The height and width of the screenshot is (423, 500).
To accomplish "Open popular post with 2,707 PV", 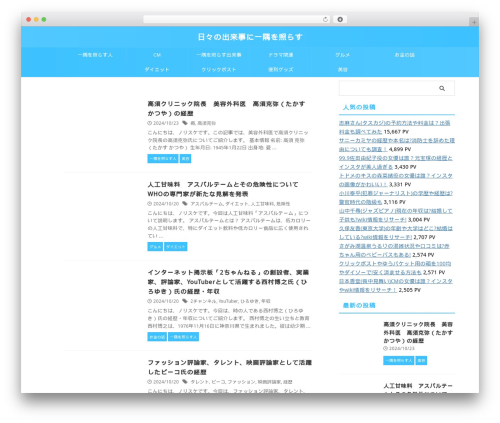I will coord(396,233).
